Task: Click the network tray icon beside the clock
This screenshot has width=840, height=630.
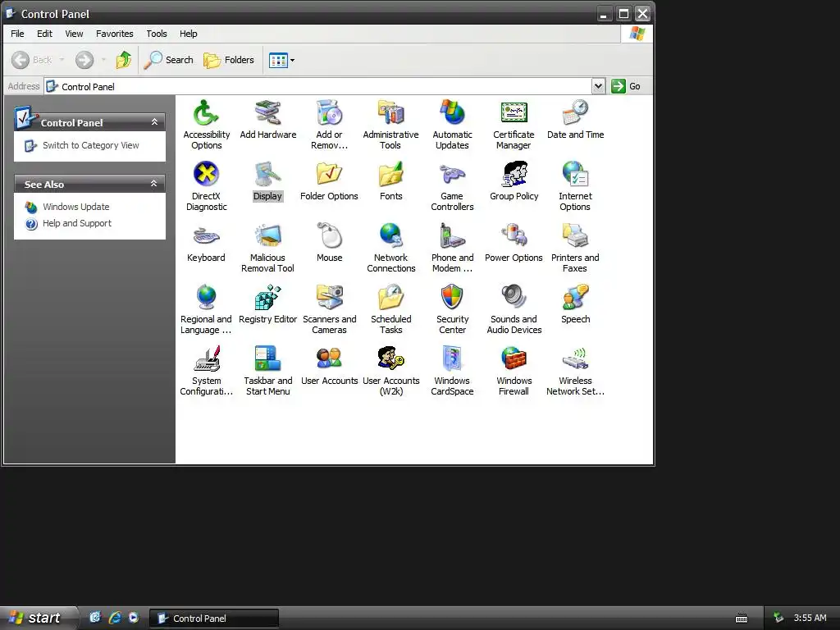Action: click(778, 618)
